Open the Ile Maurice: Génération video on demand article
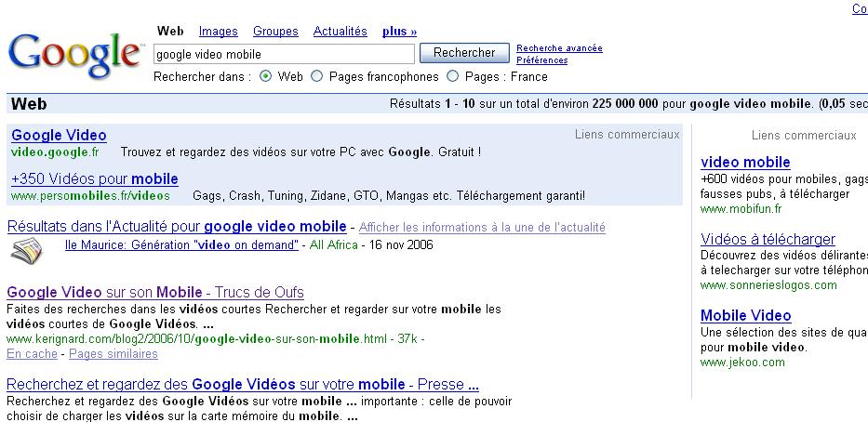This screenshot has height=422, width=868. click(181, 245)
